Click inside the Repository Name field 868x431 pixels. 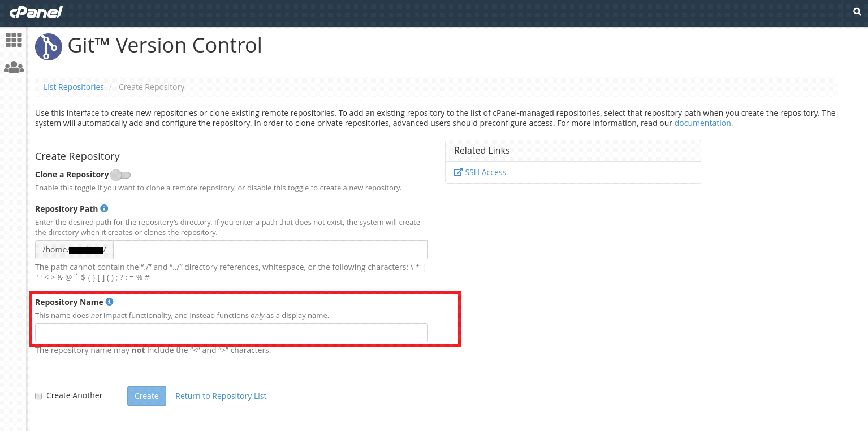pos(231,332)
